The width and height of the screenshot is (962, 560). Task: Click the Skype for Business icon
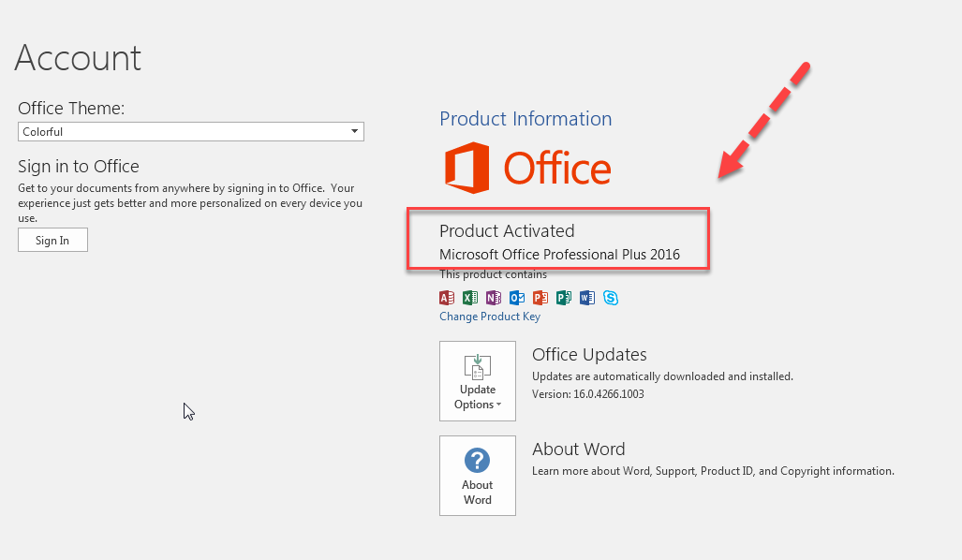[611, 298]
